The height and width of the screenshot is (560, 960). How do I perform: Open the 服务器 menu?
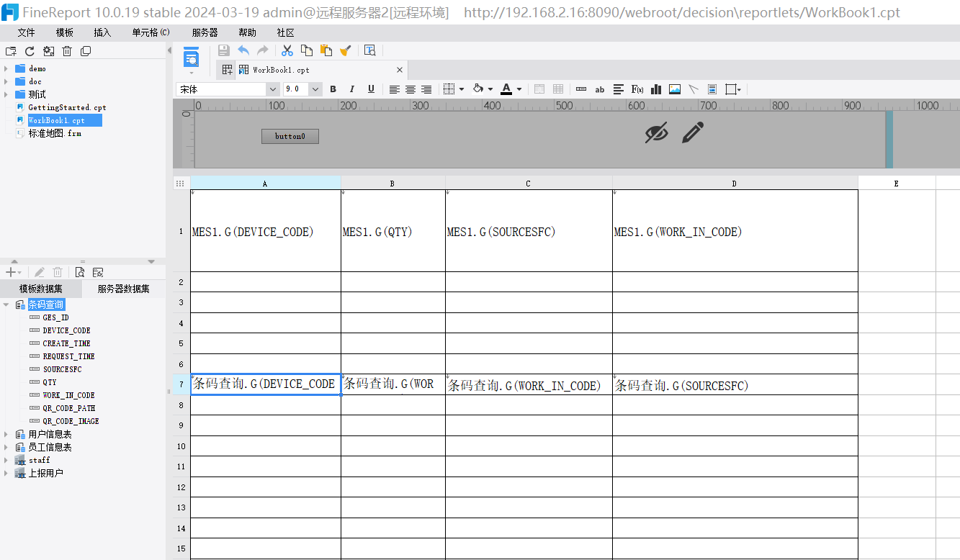coord(205,32)
